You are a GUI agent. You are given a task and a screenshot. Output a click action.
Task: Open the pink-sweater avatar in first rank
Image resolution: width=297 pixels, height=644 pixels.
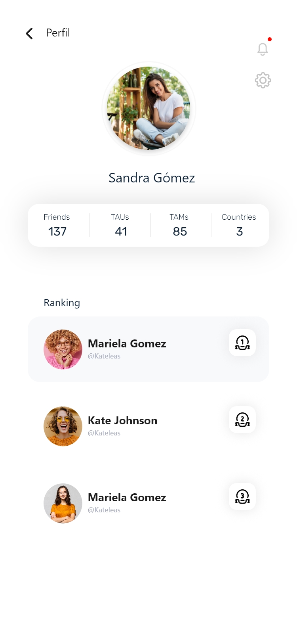[63, 349]
